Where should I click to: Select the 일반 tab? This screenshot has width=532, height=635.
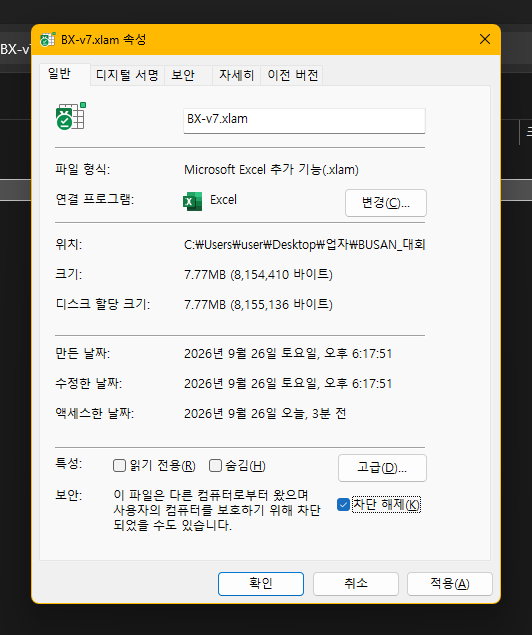64,75
